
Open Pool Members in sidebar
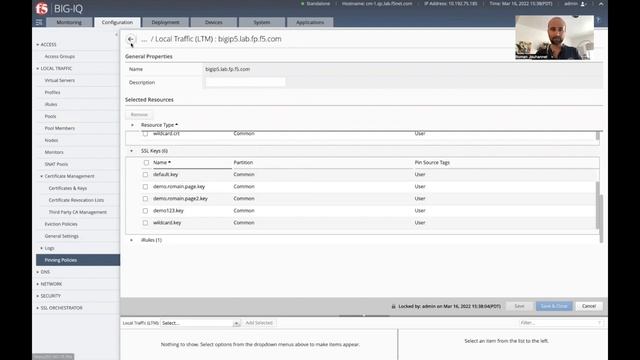[x=60, y=128]
